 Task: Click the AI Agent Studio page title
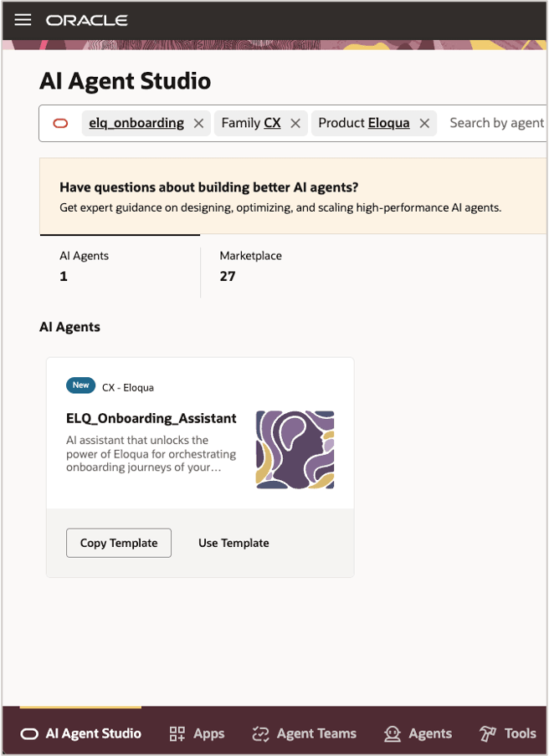click(126, 80)
